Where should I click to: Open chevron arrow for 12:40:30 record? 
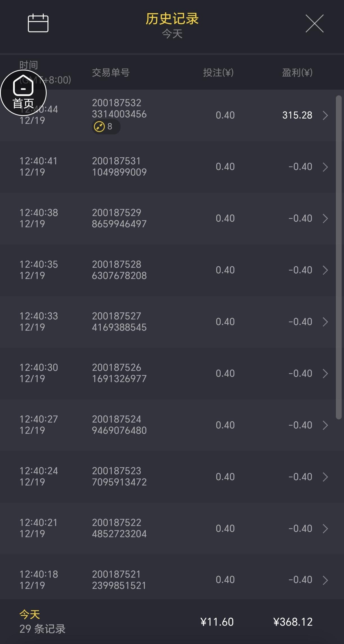[x=325, y=373]
